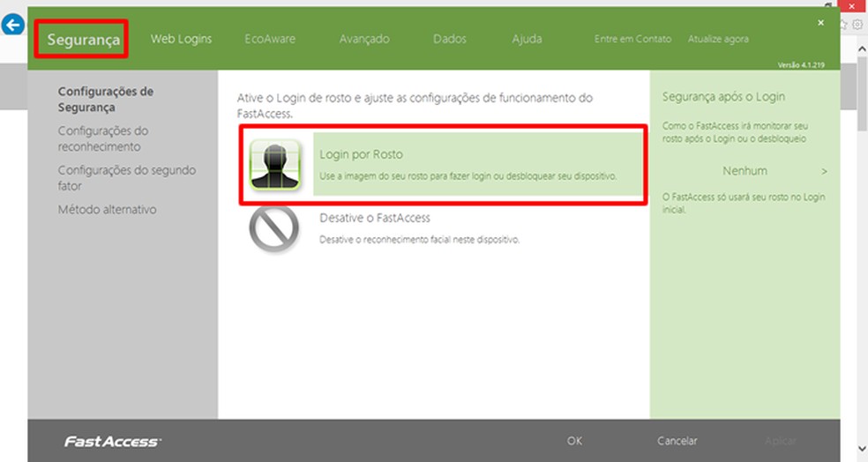Screen dimensions: 868x462
Task: Click the Nenhum monitoring setting
Action: 745,171
